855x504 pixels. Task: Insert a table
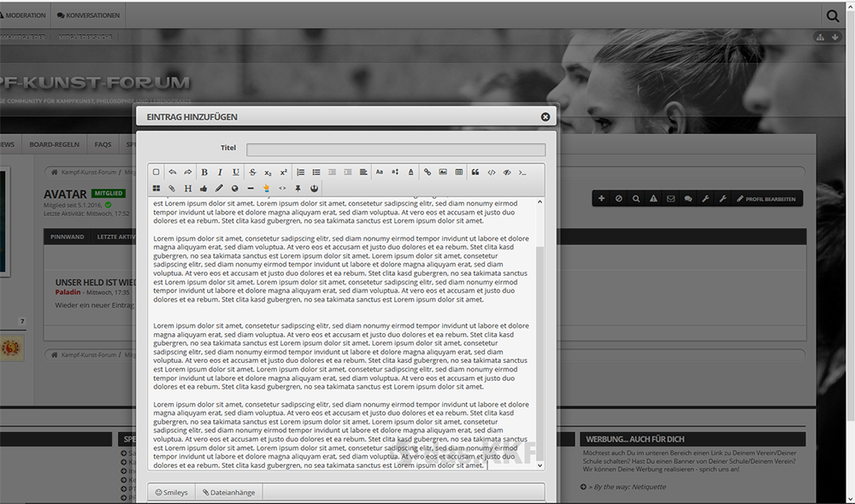click(459, 173)
